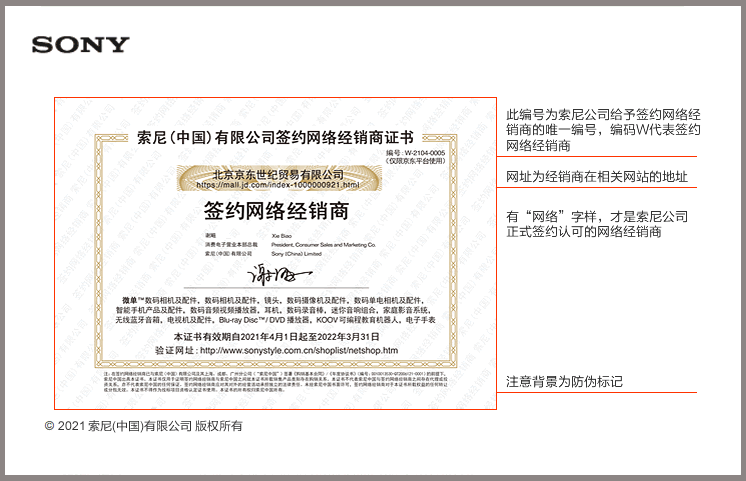Click the handwritten signature on the certificate
Screen dimensions: 746x481
pos(278,275)
